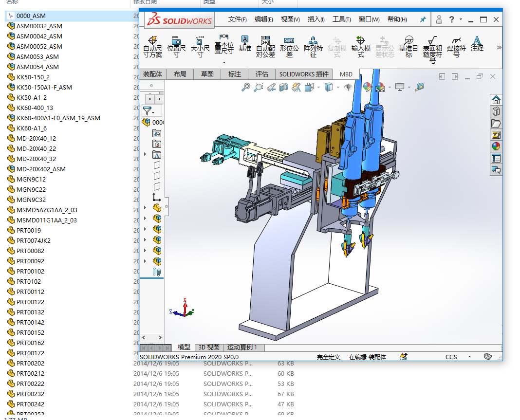Image resolution: width=520 pixels, height=420 pixels.
Task: Select ASM00032_ASM file in the file list
Action: point(39,26)
